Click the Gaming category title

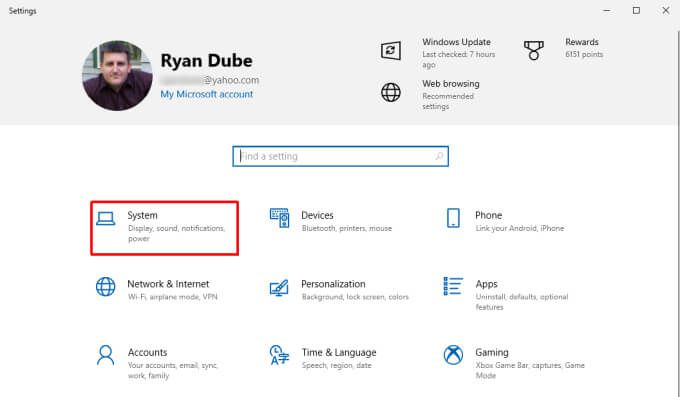pyautogui.click(x=492, y=352)
